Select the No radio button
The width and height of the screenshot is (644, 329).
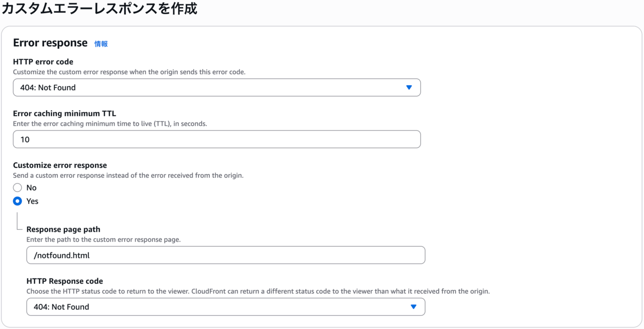(18, 188)
